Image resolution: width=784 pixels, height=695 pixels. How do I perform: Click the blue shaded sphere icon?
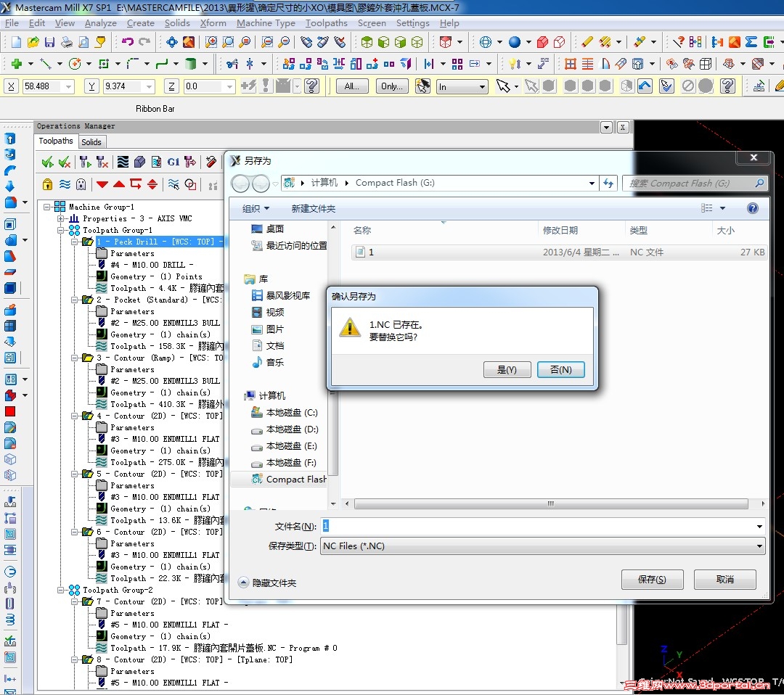[515, 43]
